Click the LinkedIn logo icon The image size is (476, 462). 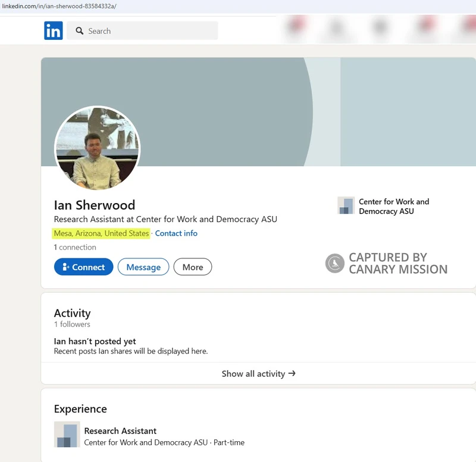[54, 30]
